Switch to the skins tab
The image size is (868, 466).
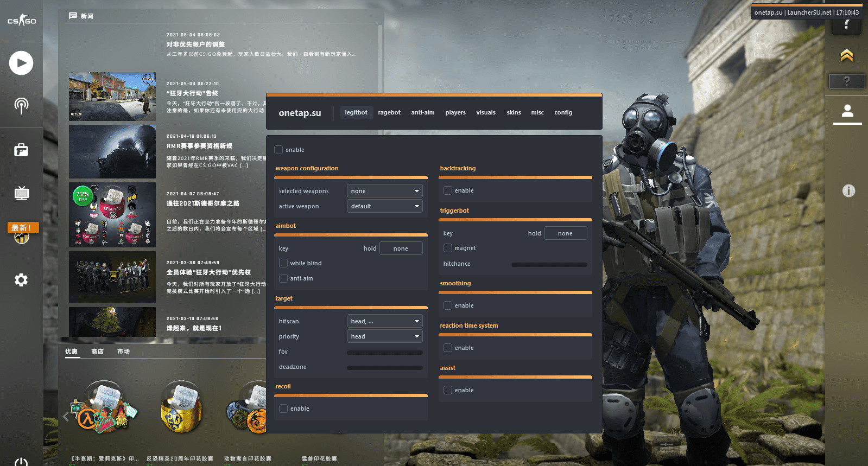coord(514,112)
